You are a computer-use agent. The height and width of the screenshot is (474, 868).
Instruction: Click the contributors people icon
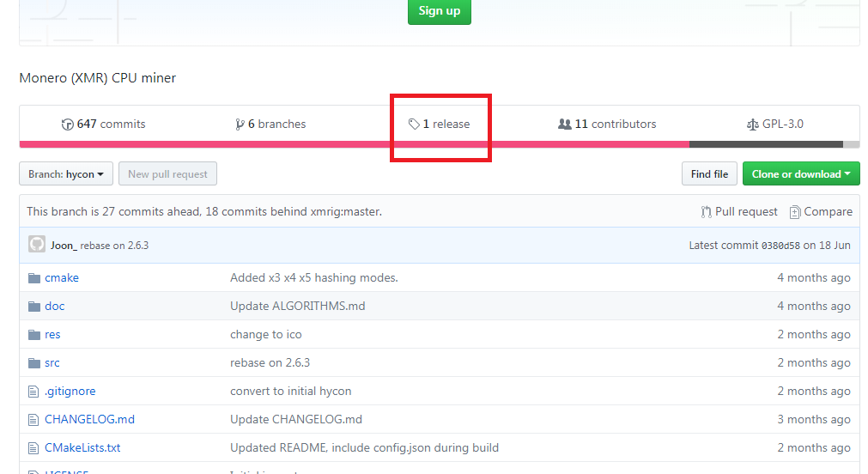[565, 124]
